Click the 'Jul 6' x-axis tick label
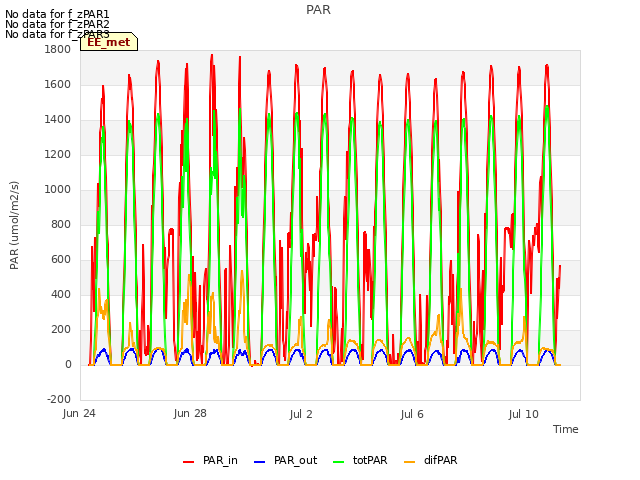This screenshot has width=640, height=480. (412, 414)
